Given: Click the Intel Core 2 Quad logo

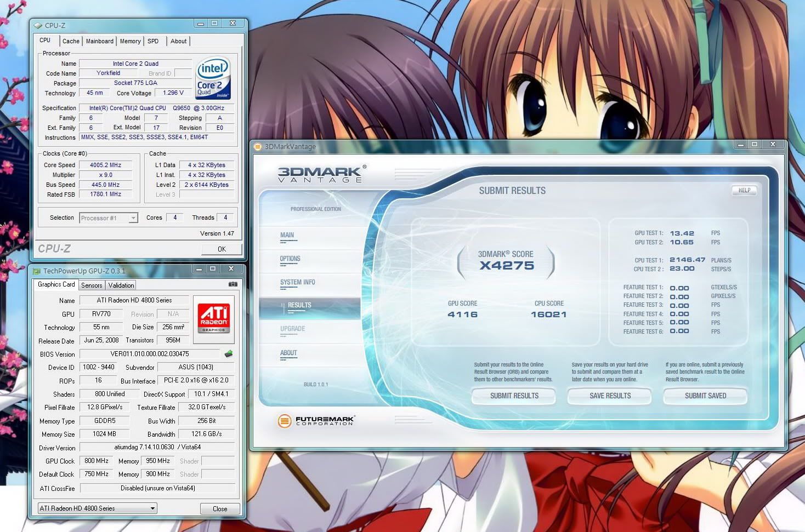Looking at the screenshot, I should coord(213,78).
